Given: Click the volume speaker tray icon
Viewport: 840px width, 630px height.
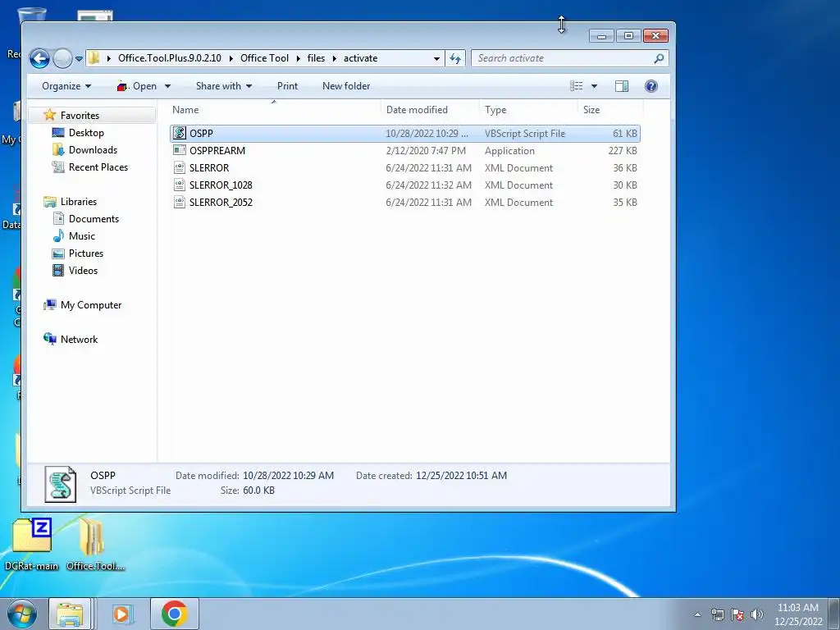Looking at the screenshot, I should click(756, 614).
